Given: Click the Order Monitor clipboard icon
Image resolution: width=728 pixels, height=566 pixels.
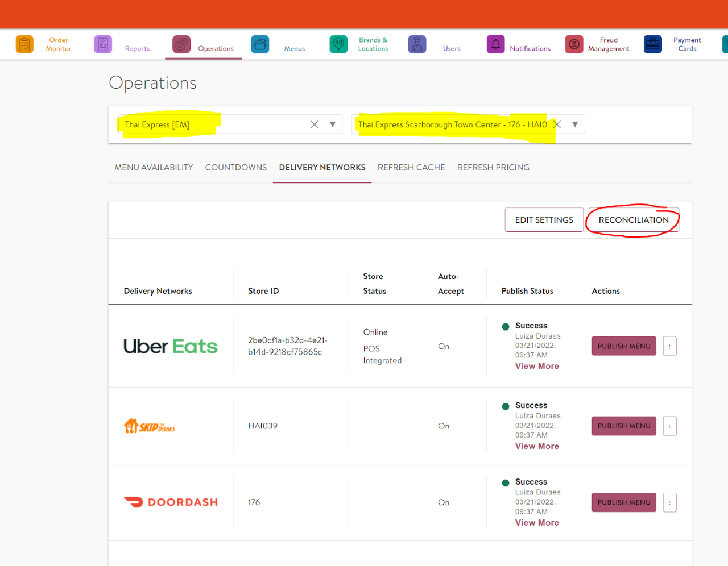Looking at the screenshot, I should [x=24, y=44].
